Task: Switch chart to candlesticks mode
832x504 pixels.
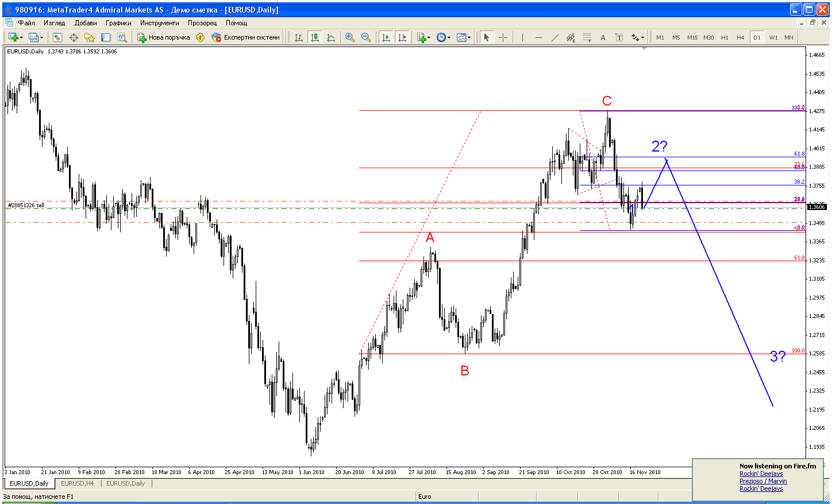Action: pyautogui.click(x=315, y=37)
